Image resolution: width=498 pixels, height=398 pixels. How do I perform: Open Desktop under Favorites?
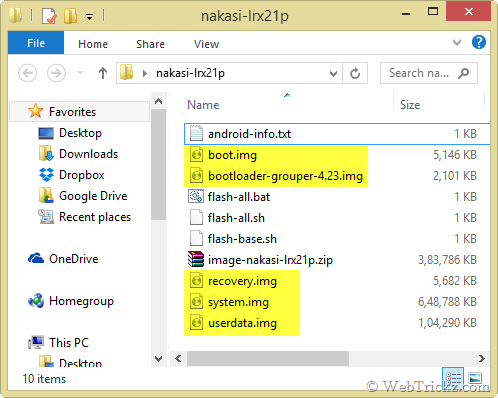point(80,133)
